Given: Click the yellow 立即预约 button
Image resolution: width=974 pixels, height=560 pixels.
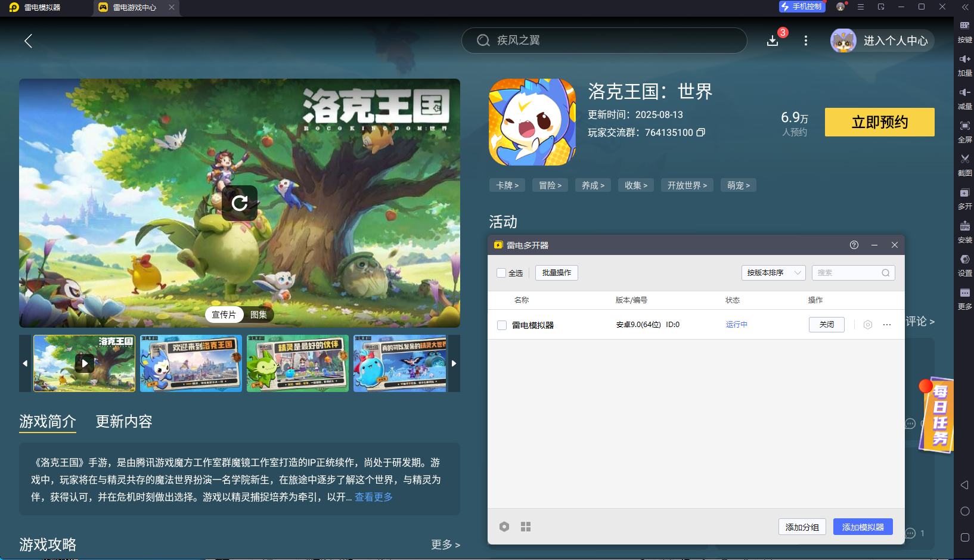Looking at the screenshot, I should click(879, 122).
